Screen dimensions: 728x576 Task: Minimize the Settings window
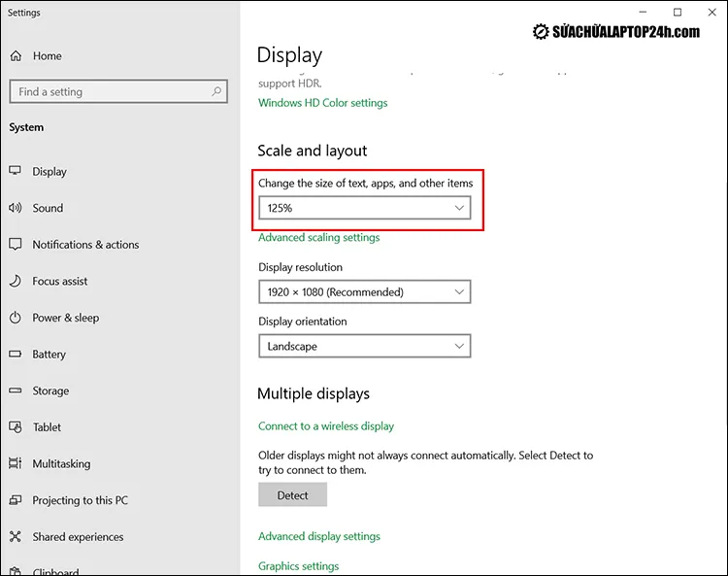[x=643, y=12]
